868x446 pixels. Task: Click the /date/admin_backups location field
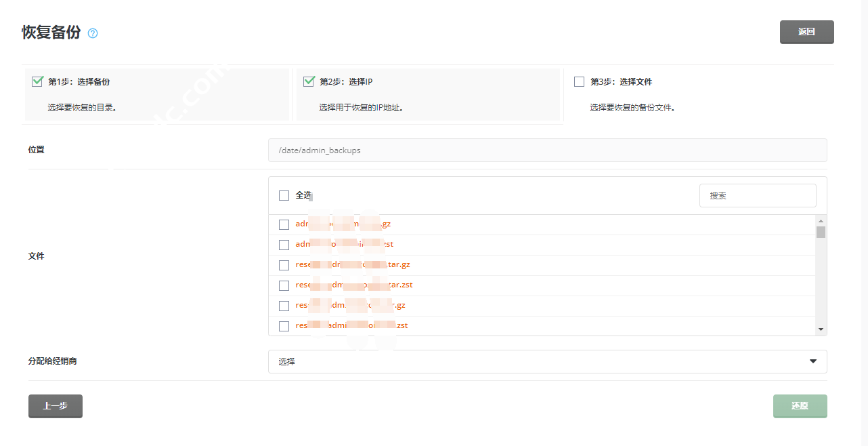click(547, 150)
